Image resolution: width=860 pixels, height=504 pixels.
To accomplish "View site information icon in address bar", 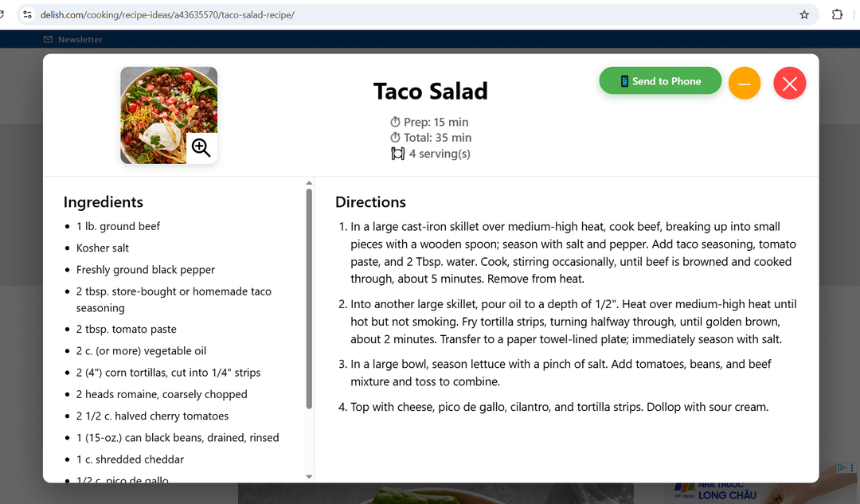I will [27, 14].
